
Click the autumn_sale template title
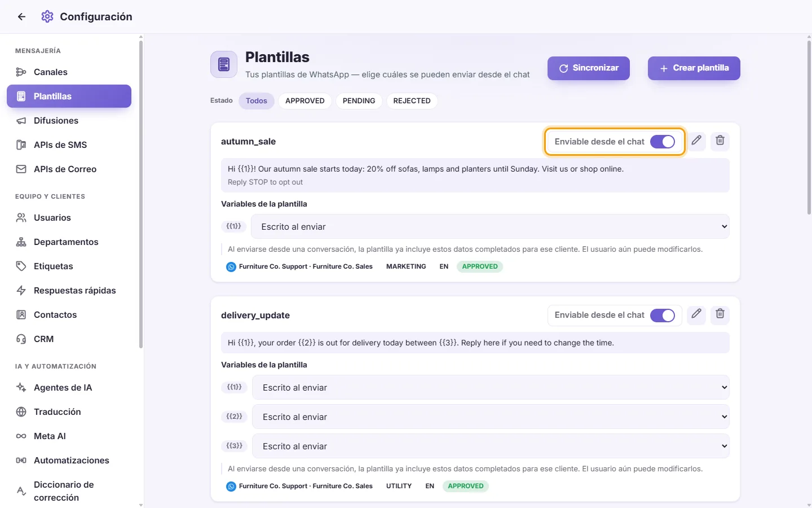tap(249, 142)
